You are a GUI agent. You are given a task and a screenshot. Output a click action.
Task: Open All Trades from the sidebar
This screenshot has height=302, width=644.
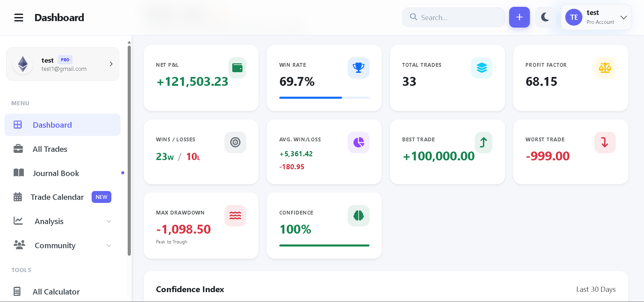point(62,149)
